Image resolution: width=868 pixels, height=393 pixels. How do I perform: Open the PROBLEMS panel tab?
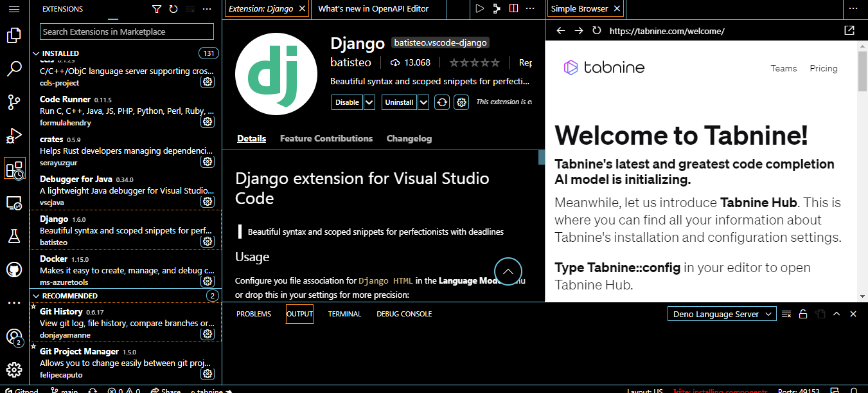[x=254, y=314]
